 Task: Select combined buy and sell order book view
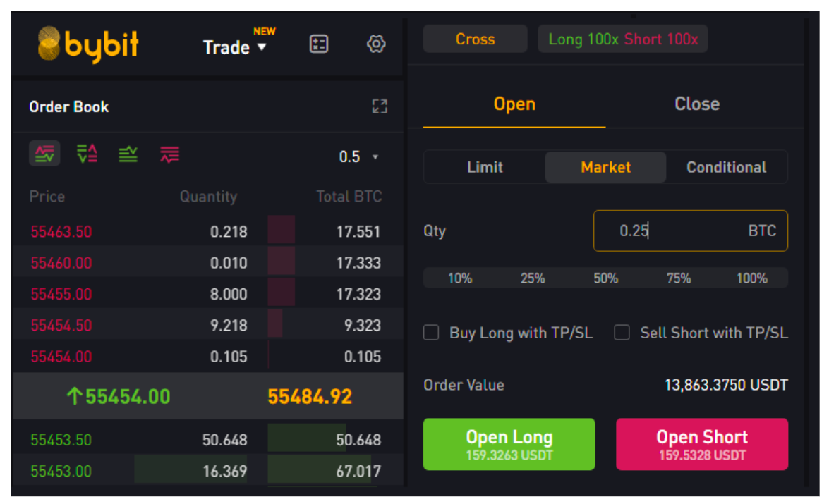(44, 154)
